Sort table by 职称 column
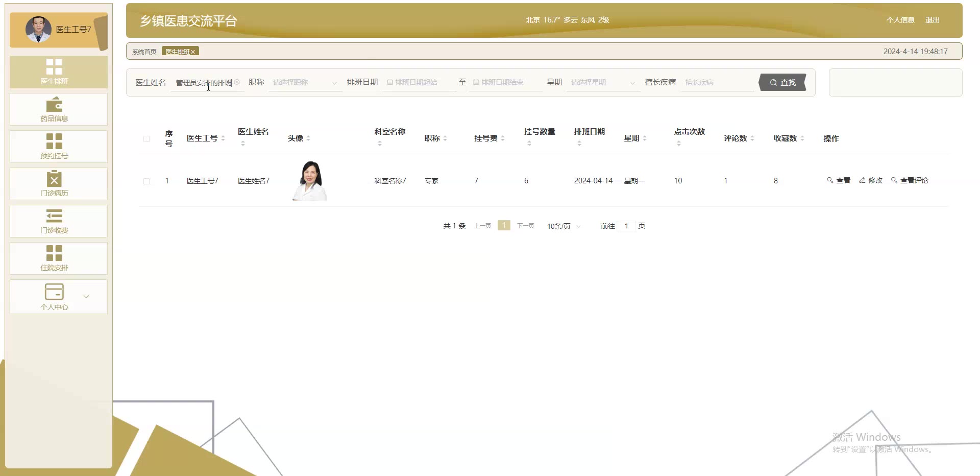 [x=445, y=138]
